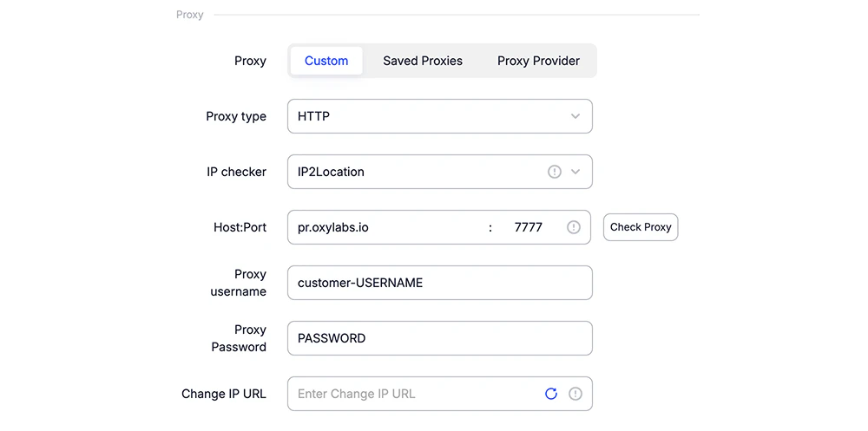
Task: Click the info icon in IP checker field
Action: point(554,172)
